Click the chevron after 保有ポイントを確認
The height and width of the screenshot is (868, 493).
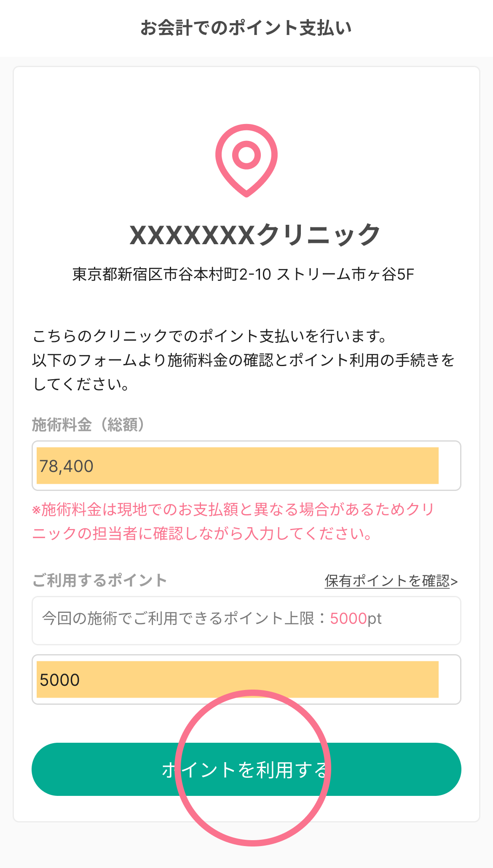point(454,582)
